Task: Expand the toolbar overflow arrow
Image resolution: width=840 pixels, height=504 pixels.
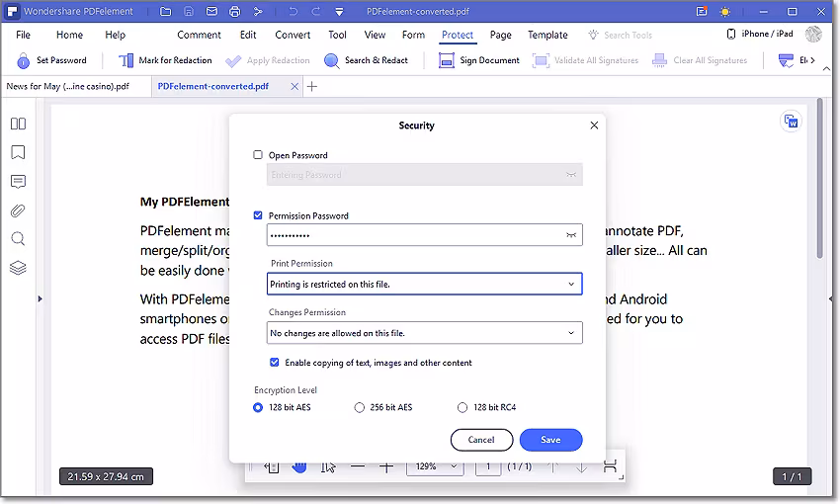Action: click(x=812, y=60)
